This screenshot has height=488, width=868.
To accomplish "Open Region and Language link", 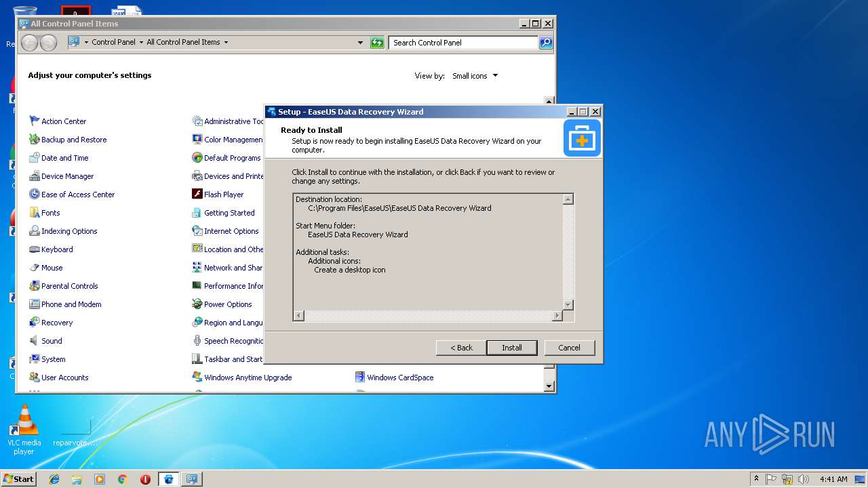I will tap(233, 323).
